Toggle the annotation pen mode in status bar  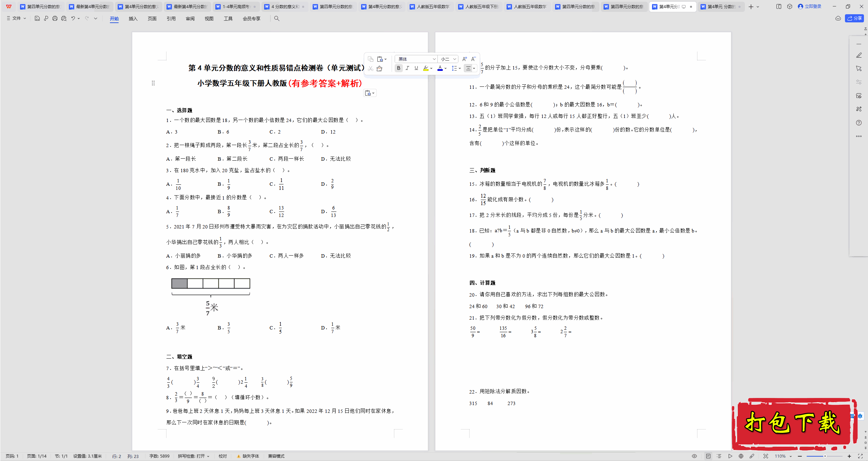[x=752, y=456]
